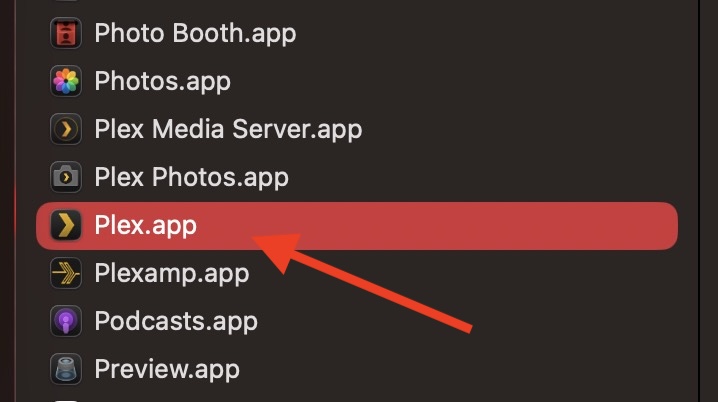Select the Photo Booth.app file name
This screenshot has height=402, width=718.
(x=196, y=34)
